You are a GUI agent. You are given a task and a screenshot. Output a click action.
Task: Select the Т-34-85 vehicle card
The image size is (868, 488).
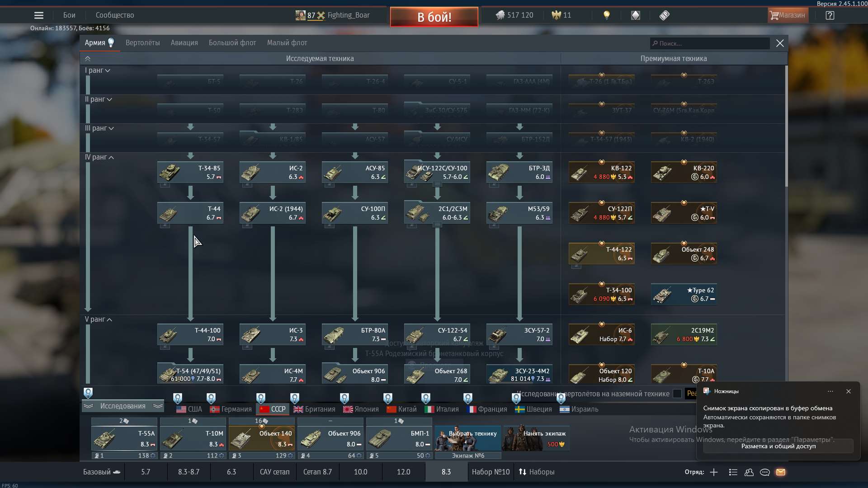[x=190, y=173]
